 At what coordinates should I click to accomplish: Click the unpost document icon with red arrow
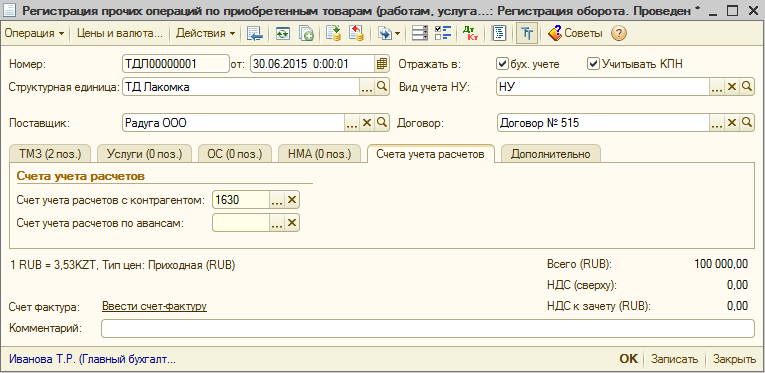point(357,34)
